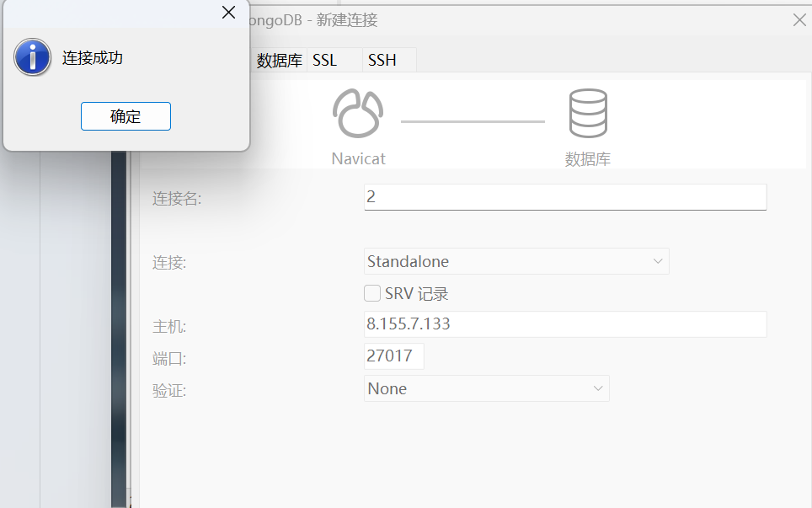Open the 验证 dropdown set to None
The image size is (812, 508).
(486, 388)
